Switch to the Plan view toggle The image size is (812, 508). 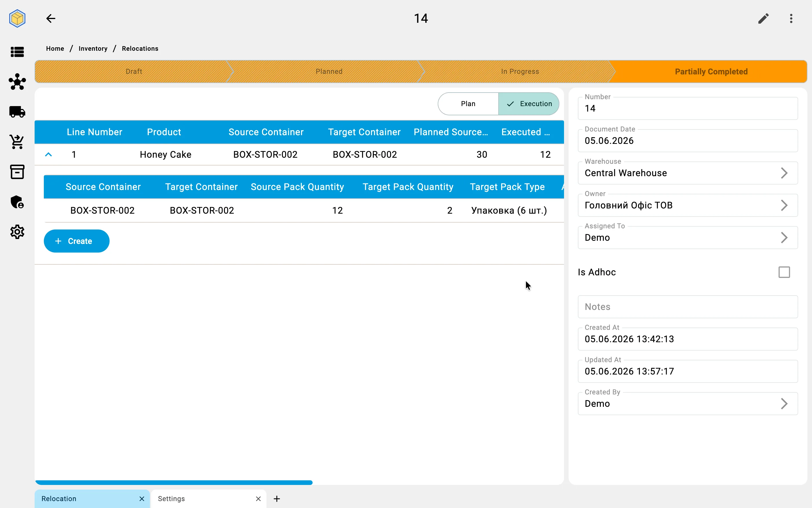coord(468,104)
